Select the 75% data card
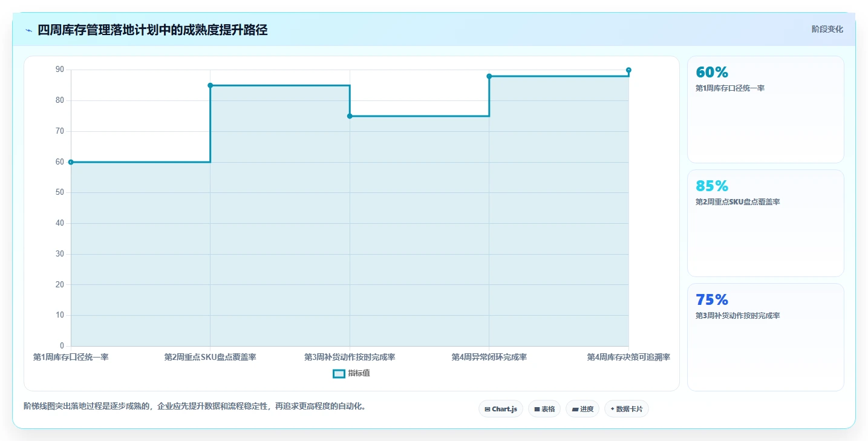The width and height of the screenshot is (868, 441). (765, 337)
